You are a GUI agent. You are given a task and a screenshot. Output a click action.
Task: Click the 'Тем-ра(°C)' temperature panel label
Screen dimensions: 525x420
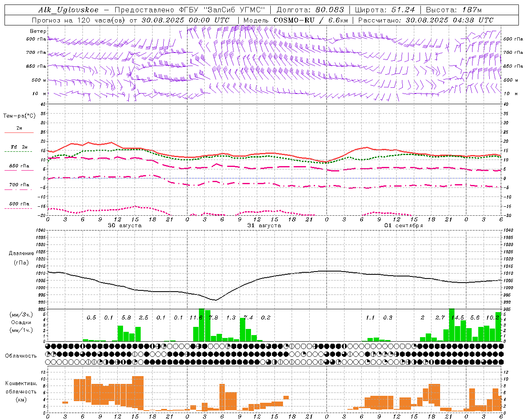(19, 116)
